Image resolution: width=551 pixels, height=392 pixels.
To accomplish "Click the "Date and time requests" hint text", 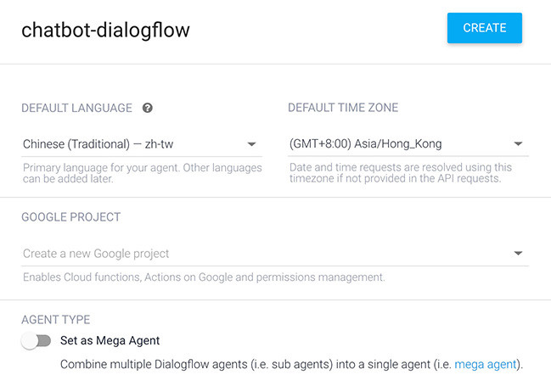I will point(400,173).
